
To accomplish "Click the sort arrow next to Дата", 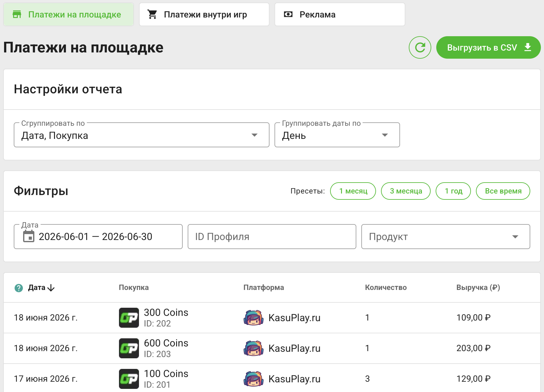I will pos(51,288).
